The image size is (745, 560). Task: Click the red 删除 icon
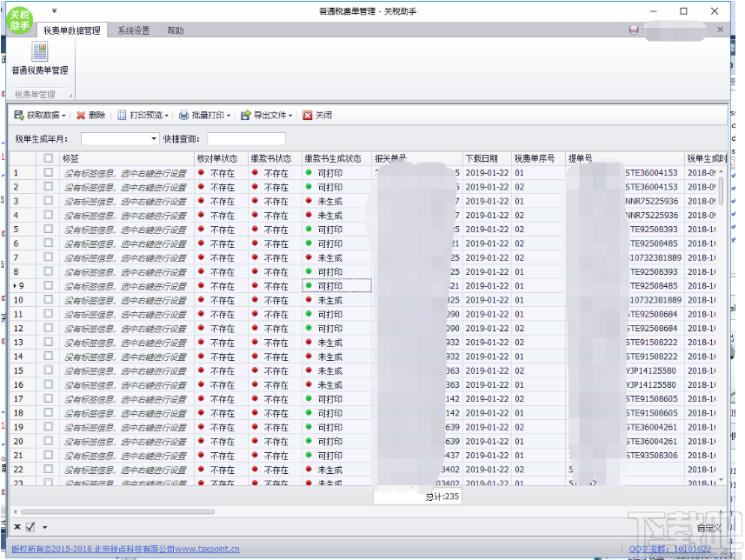[x=81, y=115]
